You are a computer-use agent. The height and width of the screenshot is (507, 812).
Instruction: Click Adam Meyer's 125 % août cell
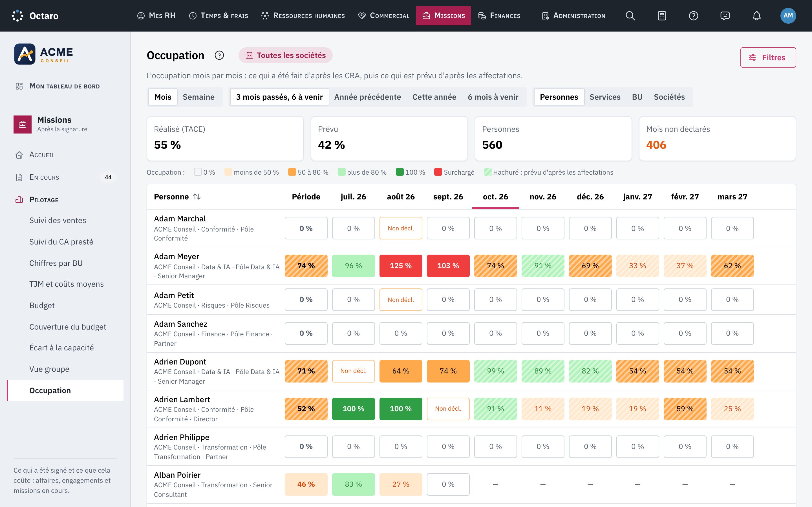click(x=401, y=266)
